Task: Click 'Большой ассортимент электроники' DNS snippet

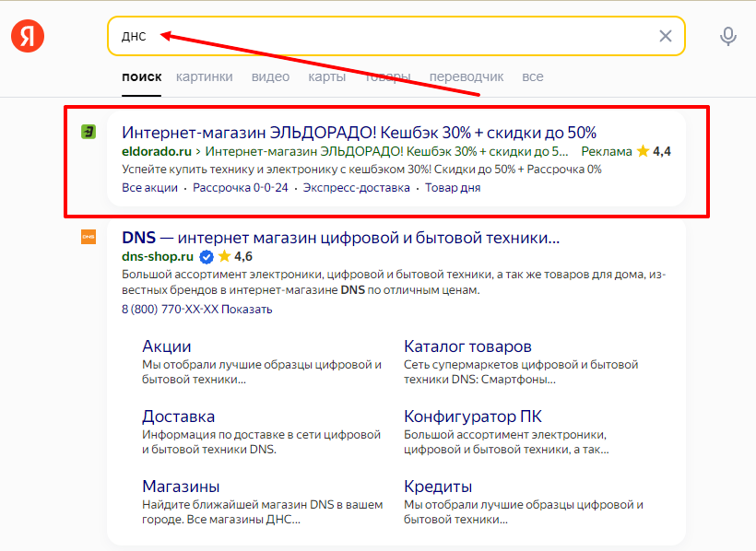Action: pos(394,282)
